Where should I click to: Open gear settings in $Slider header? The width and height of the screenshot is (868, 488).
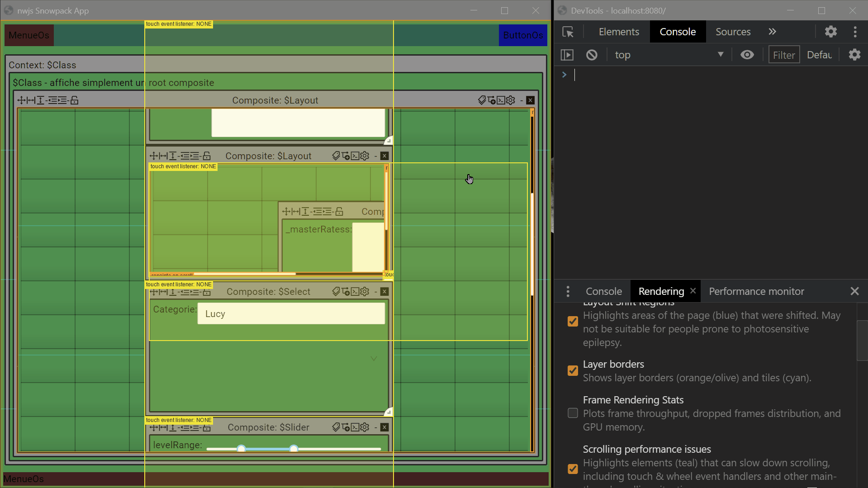(365, 427)
